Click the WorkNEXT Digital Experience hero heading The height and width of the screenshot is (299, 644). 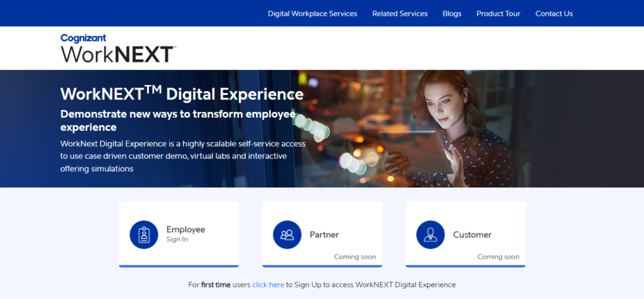182,94
